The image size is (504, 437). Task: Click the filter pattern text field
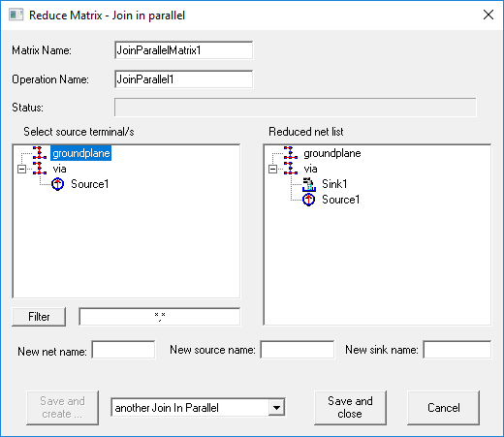click(160, 317)
